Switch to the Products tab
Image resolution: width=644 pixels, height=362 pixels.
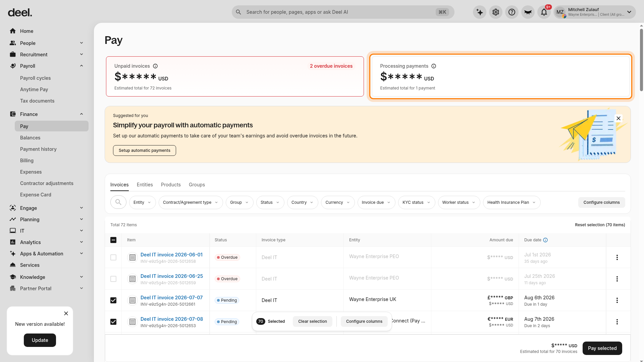tap(171, 185)
